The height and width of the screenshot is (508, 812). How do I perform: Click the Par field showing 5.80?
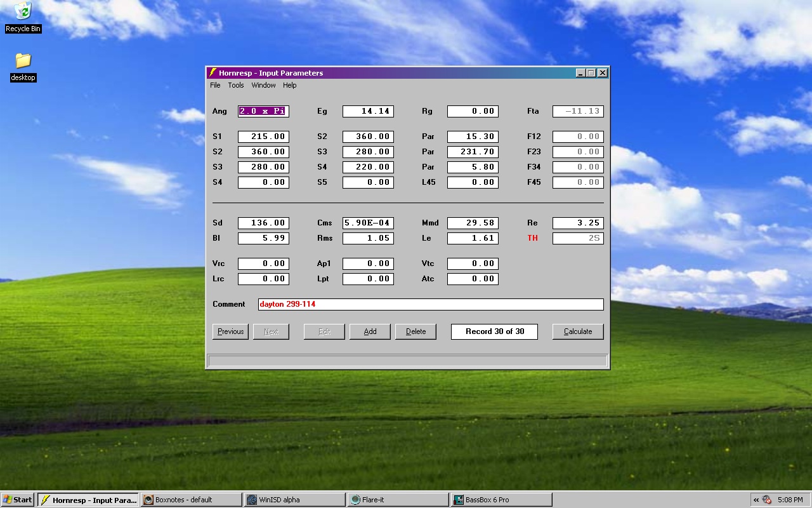(x=473, y=167)
